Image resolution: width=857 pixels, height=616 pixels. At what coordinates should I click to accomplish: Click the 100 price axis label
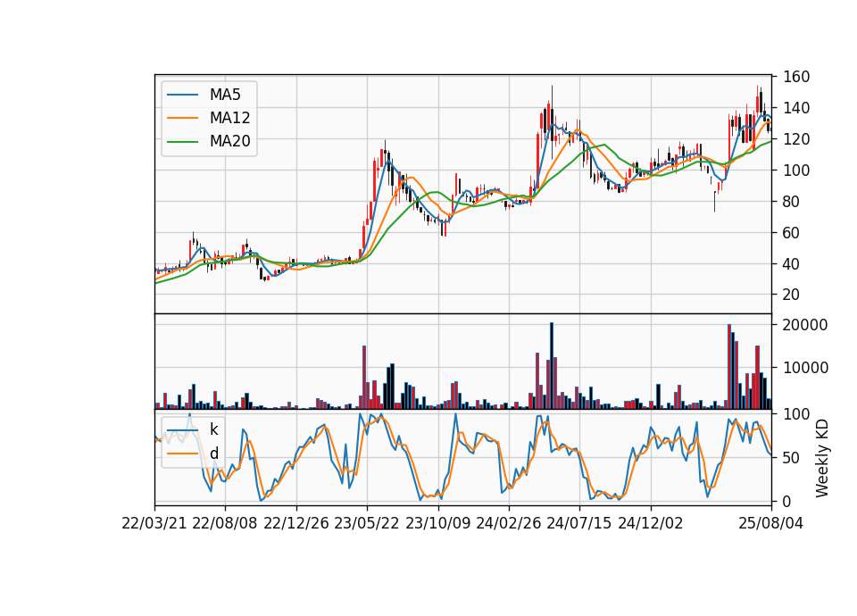point(796,170)
